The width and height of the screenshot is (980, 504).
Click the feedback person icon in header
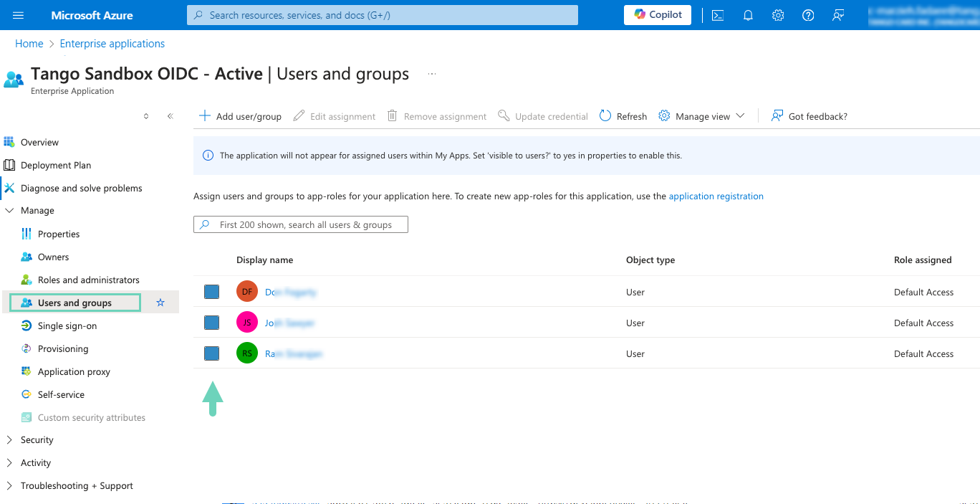pyautogui.click(x=838, y=15)
